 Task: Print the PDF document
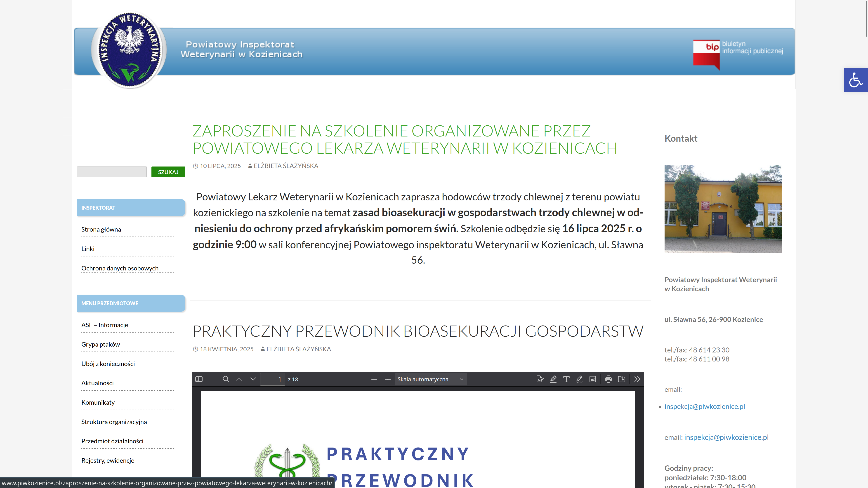tap(608, 379)
